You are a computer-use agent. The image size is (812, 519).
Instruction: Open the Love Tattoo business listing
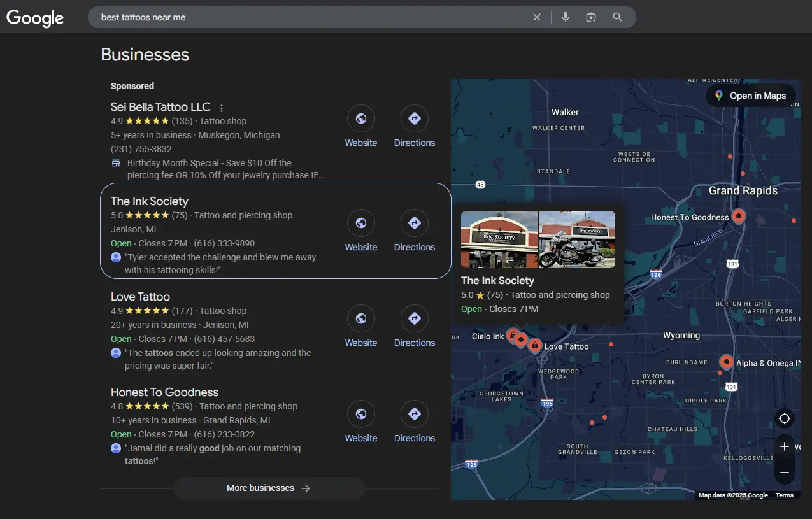point(140,297)
